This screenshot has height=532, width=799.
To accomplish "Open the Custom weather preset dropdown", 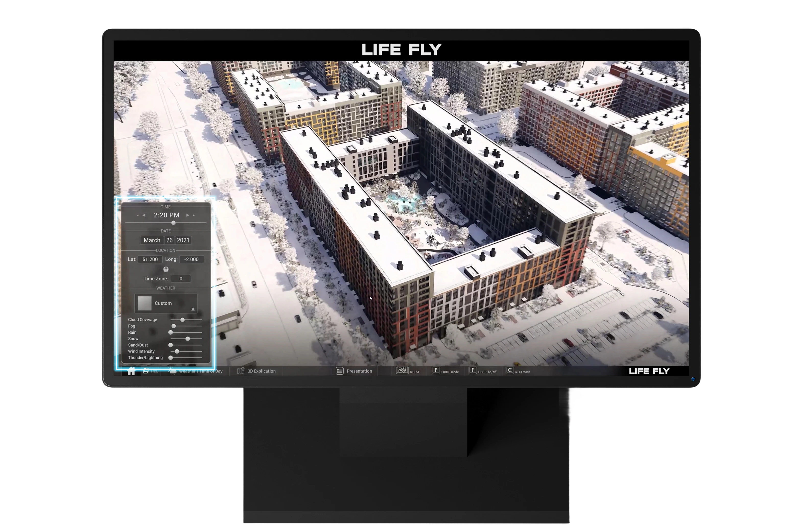I will coord(166,303).
